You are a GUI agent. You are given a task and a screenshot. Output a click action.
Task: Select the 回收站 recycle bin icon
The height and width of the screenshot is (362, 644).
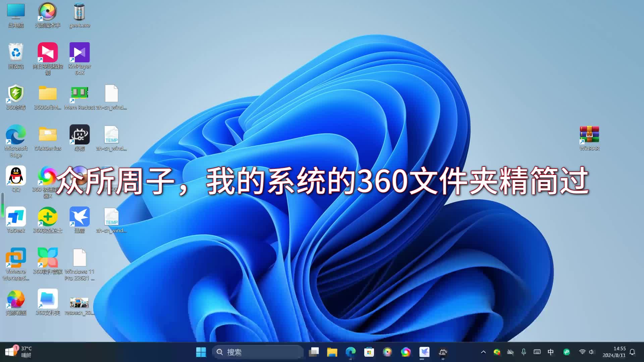coord(16,56)
